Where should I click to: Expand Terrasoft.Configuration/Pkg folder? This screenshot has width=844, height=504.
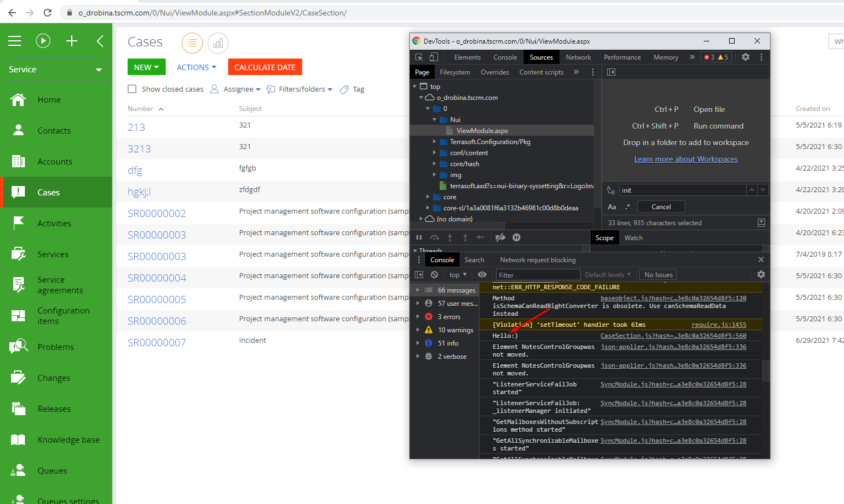(434, 142)
